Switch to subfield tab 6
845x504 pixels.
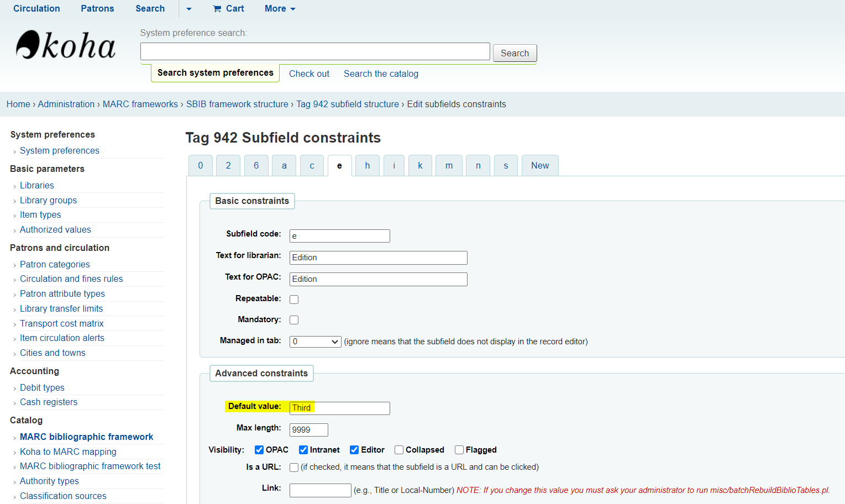[256, 165]
